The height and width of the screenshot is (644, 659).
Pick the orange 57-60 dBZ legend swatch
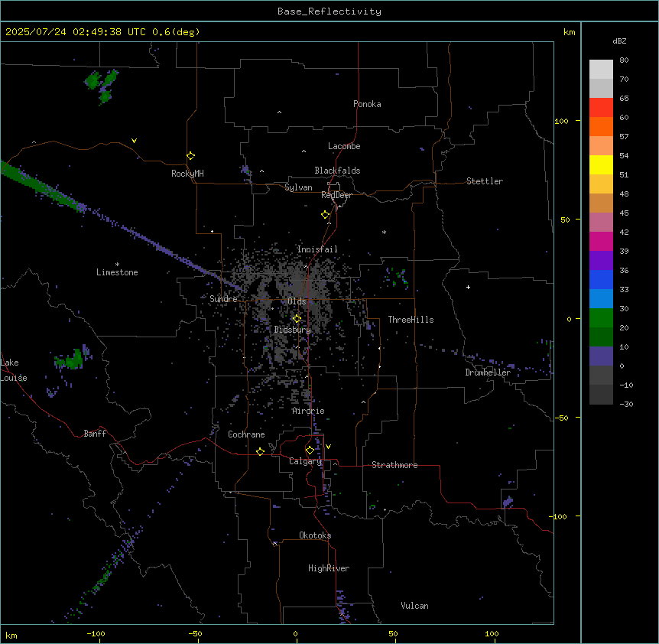click(x=601, y=126)
